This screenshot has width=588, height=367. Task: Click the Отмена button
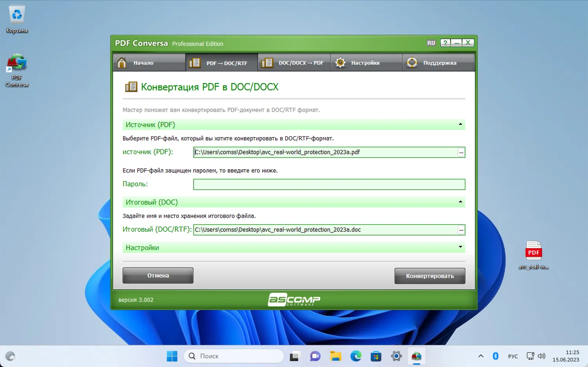[158, 275]
